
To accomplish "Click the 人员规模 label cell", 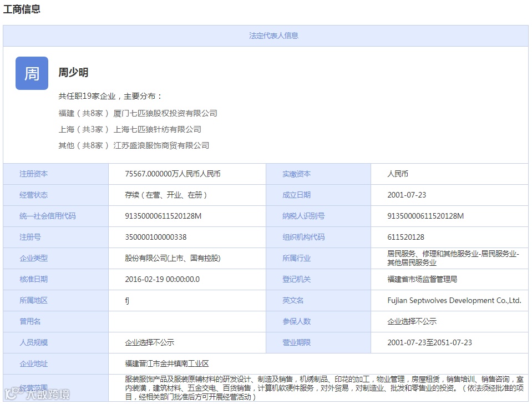I will (x=56, y=342).
